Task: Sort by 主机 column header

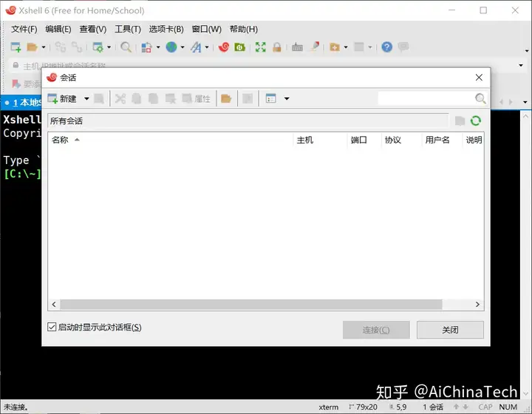Action: (320, 140)
